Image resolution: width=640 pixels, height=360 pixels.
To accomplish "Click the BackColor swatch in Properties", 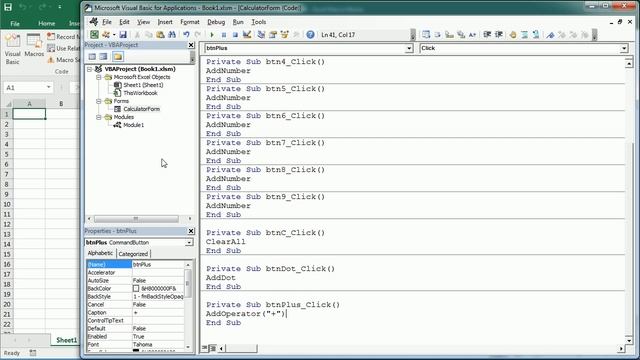I will click(136, 288).
